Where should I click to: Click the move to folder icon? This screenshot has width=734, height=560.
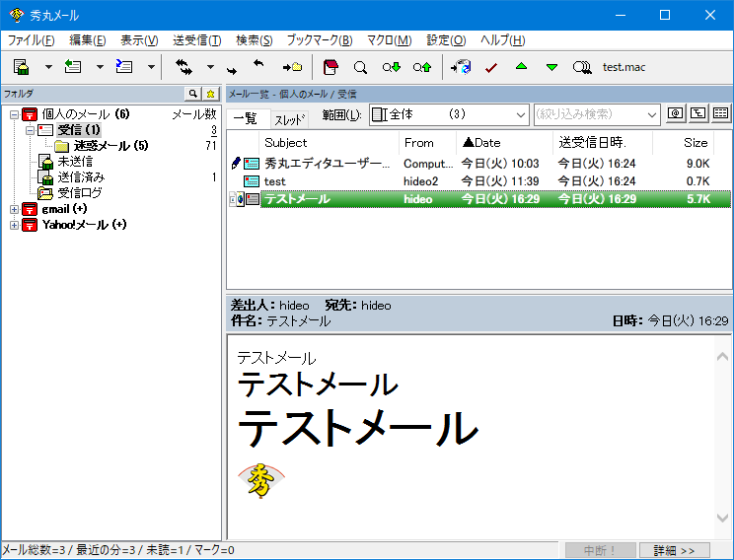(x=292, y=67)
